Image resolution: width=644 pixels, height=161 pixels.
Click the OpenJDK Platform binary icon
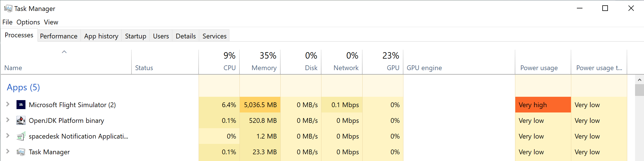pyautogui.click(x=21, y=121)
